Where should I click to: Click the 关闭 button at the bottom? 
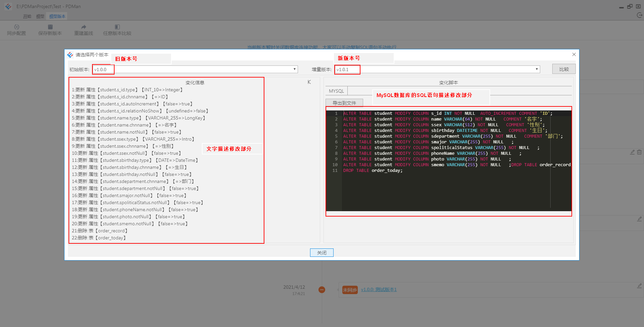point(321,252)
